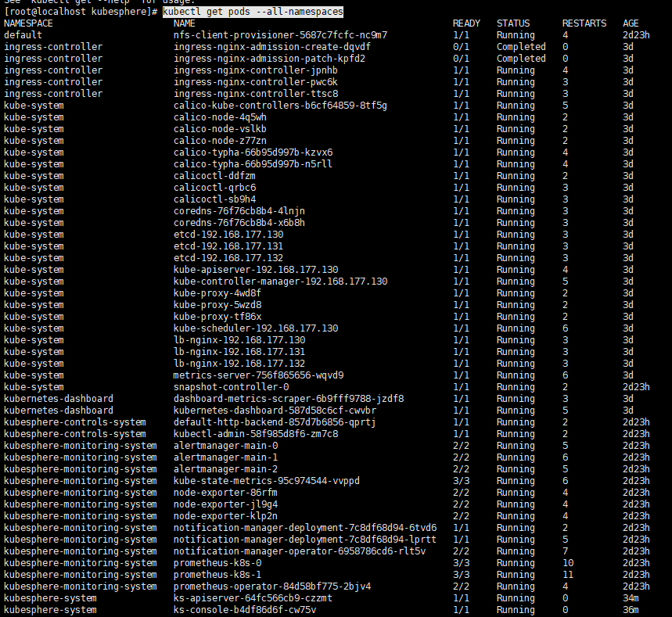Click pod calico-node-z77zn

tap(220, 141)
